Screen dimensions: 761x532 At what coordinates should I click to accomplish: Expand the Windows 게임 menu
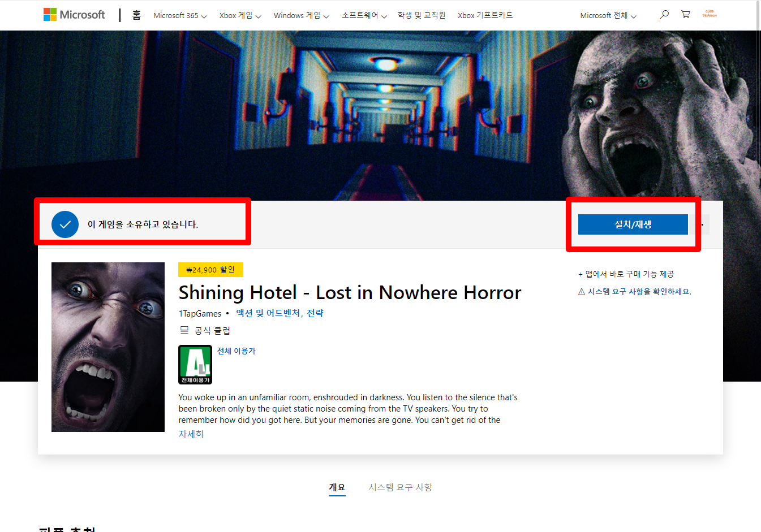pos(302,15)
